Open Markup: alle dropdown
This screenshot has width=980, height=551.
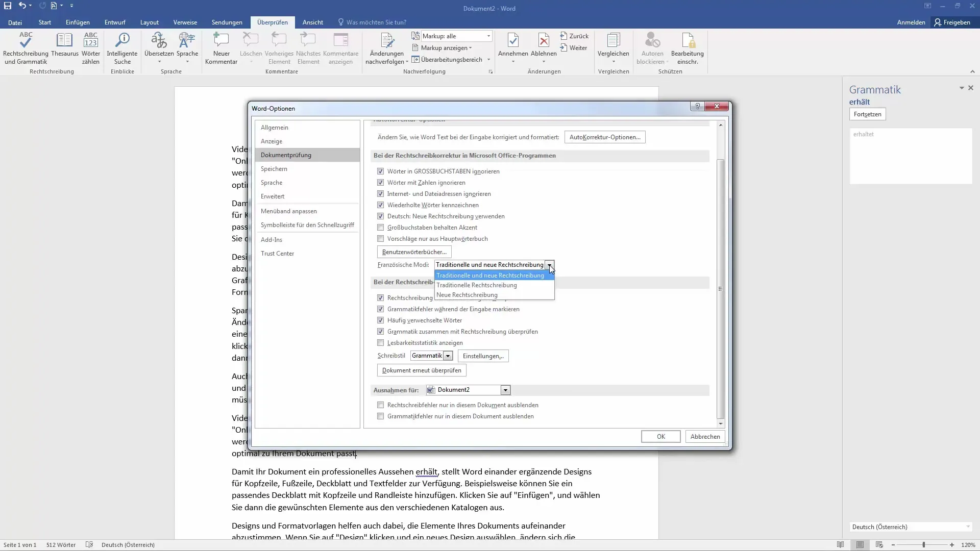pos(488,36)
